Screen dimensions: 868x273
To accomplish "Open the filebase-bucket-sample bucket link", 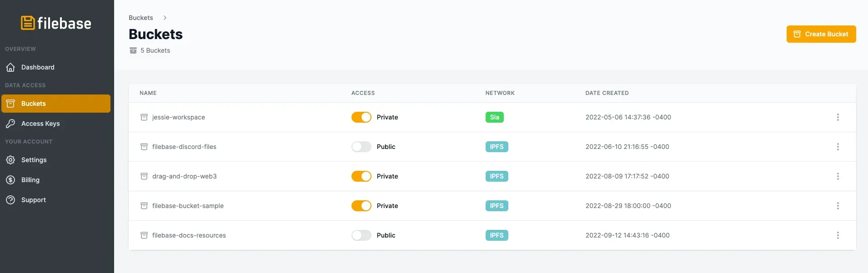I will (188, 206).
